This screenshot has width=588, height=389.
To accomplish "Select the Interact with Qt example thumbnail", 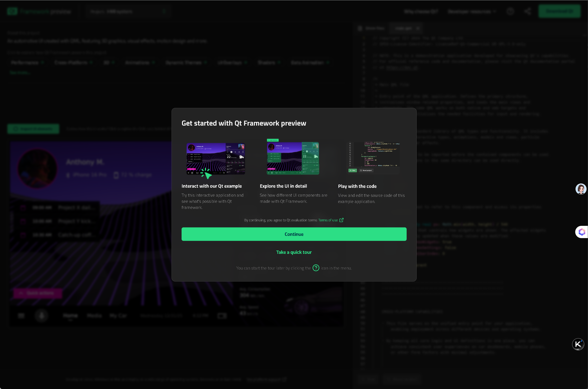I will (x=216, y=159).
